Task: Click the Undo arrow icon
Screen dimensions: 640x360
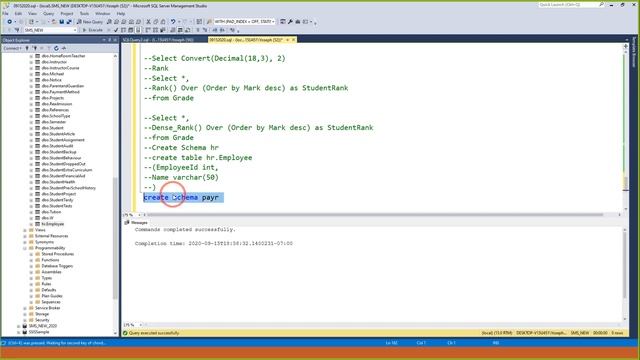Action: (x=173, y=22)
